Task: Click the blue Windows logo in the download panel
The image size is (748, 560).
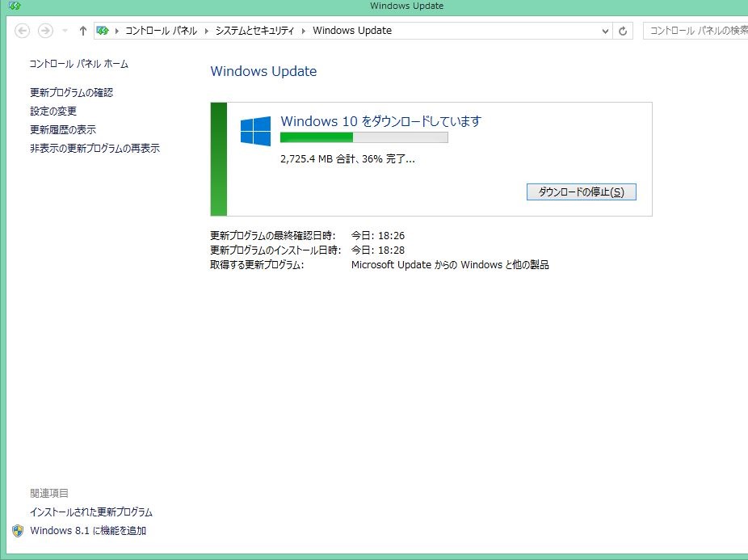Action: click(256, 131)
